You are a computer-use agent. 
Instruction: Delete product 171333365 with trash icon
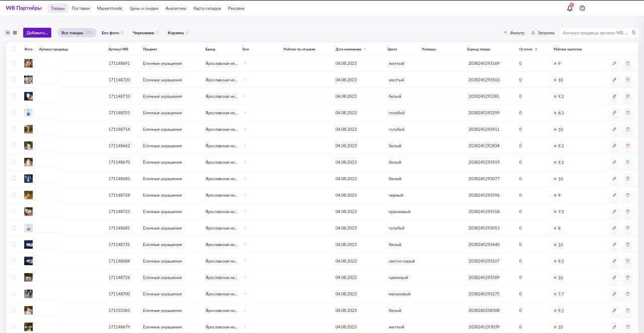(627, 310)
